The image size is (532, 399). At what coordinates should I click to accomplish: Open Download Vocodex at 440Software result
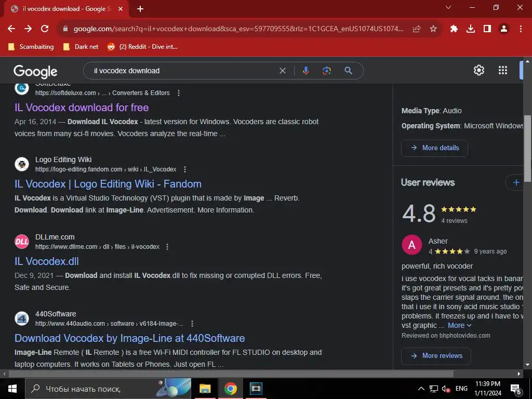(x=129, y=338)
